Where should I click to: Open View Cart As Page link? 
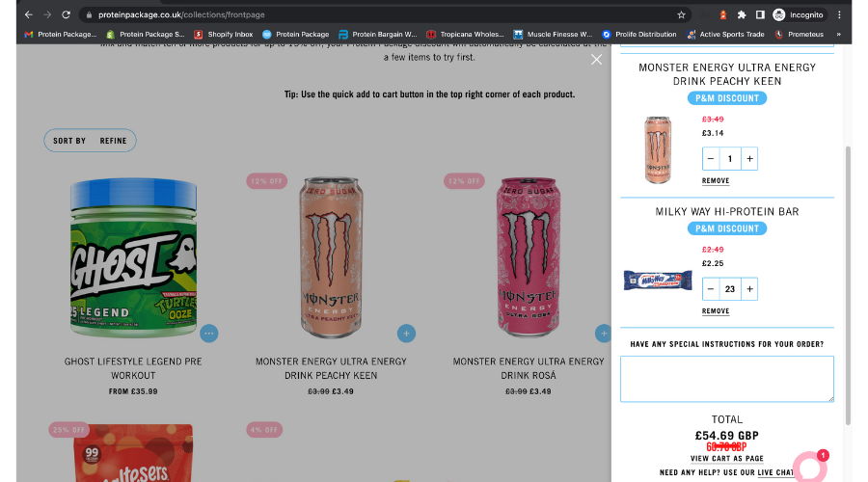(727, 458)
